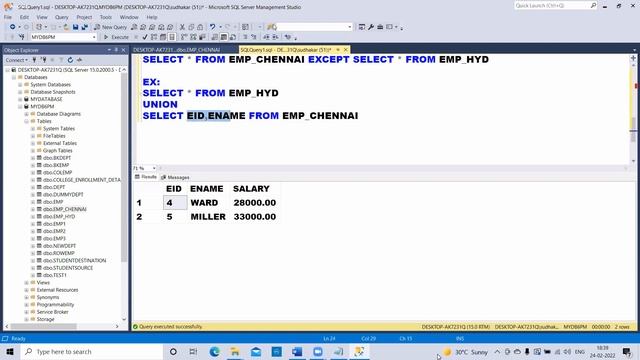The image size is (640, 360).
Task: Select dbo.STUDENTSOURCE table in tree
Action: [68, 268]
